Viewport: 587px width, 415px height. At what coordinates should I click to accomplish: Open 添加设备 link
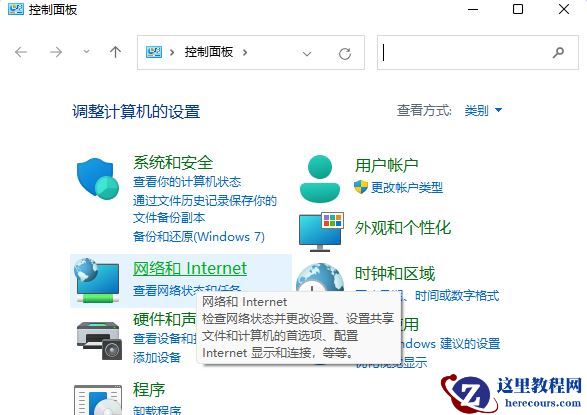(157, 357)
